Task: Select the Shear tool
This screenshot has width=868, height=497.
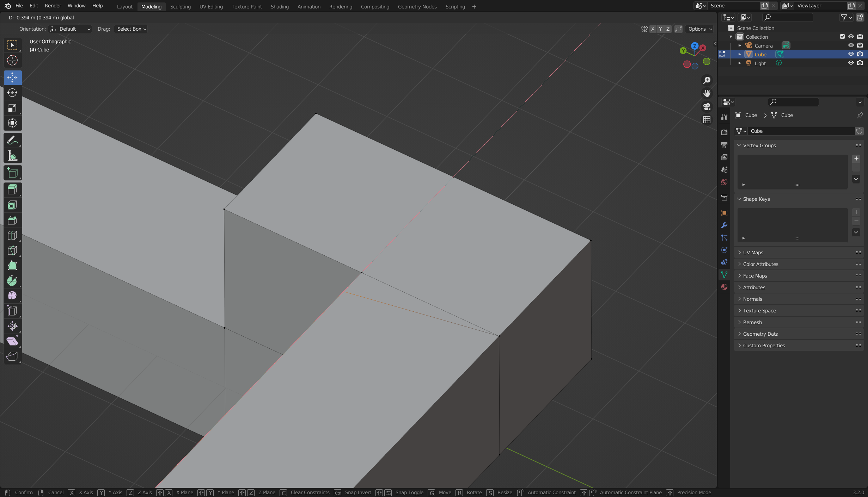Action: tap(12, 341)
